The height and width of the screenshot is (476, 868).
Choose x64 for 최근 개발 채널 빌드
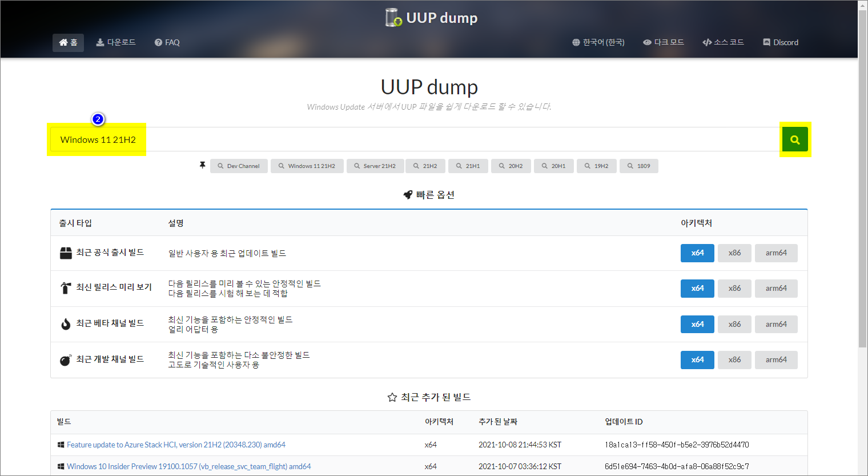click(x=697, y=360)
